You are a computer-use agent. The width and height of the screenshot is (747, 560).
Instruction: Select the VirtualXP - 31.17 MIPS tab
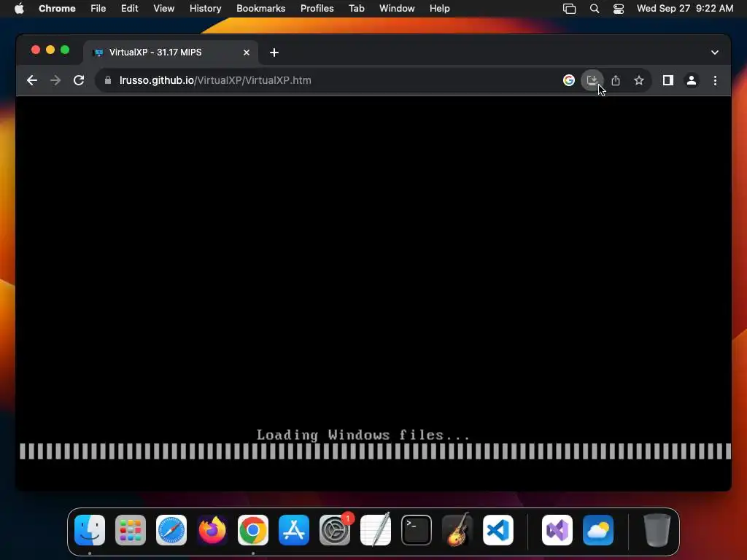[x=171, y=52]
